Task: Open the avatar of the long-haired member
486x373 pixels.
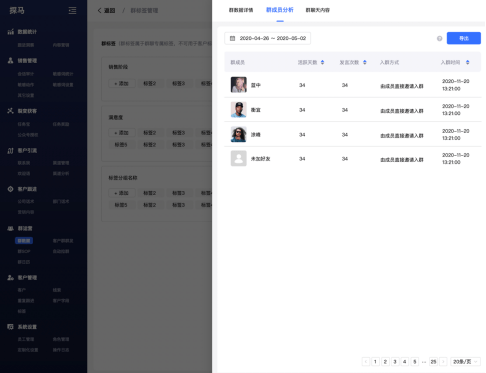Action: coord(239,134)
